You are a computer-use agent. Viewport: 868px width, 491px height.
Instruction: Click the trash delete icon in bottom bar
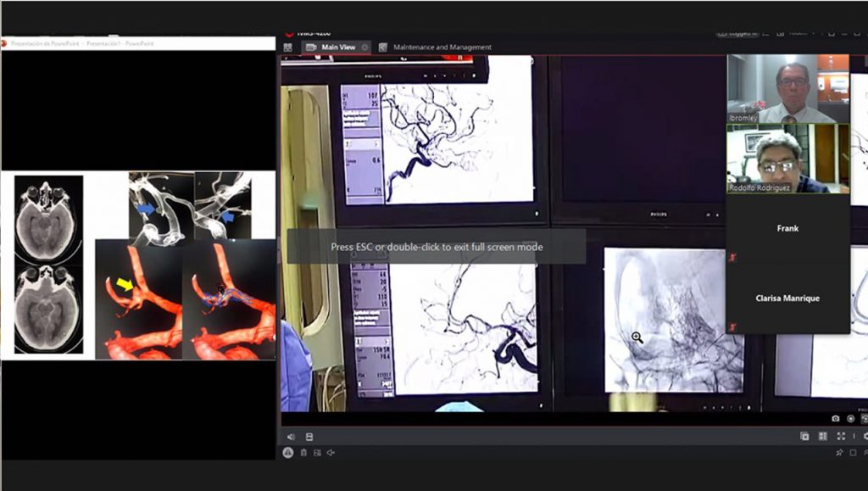pyautogui.click(x=303, y=453)
